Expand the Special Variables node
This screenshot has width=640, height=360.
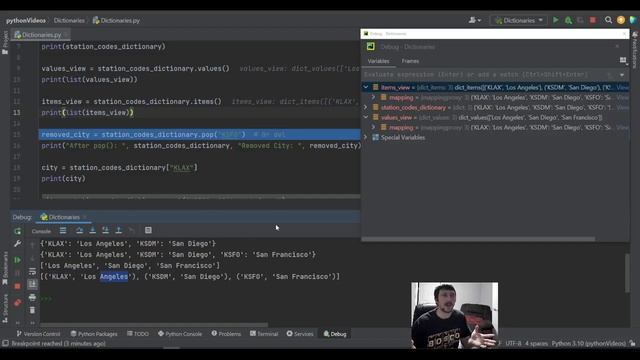366,137
